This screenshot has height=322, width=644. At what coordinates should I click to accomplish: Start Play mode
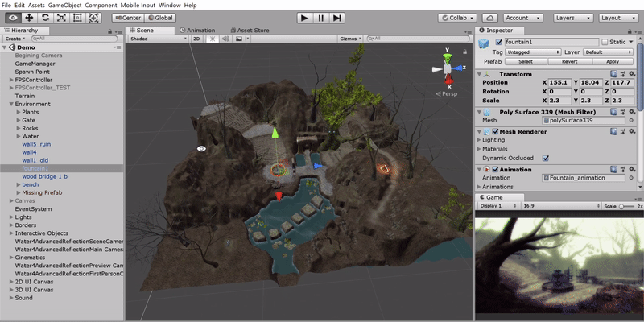coord(304,18)
